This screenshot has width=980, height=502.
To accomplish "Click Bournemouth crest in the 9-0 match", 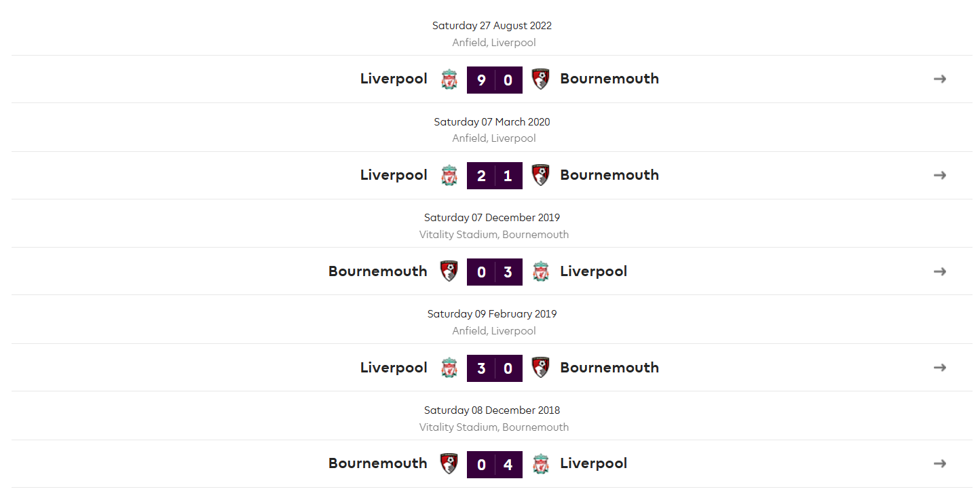I will coord(540,79).
